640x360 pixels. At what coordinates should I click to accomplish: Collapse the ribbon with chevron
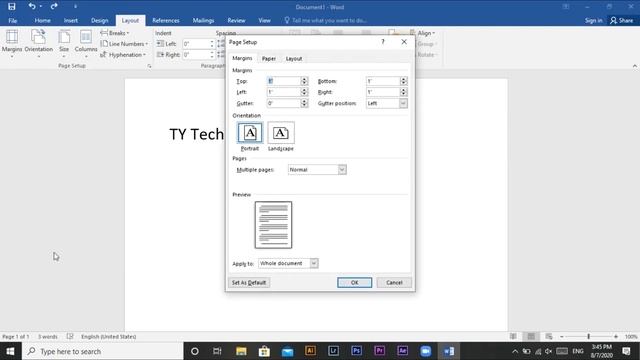[635, 66]
